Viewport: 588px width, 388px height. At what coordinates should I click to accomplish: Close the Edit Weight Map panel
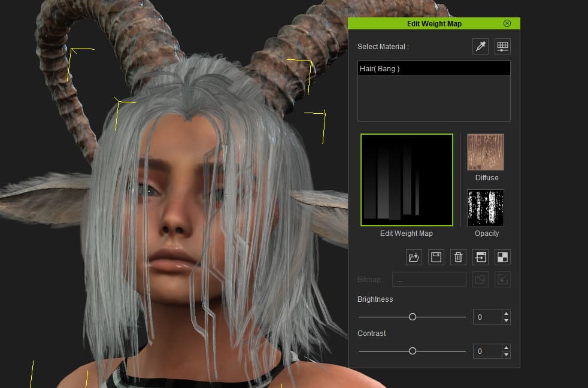[507, 23]
